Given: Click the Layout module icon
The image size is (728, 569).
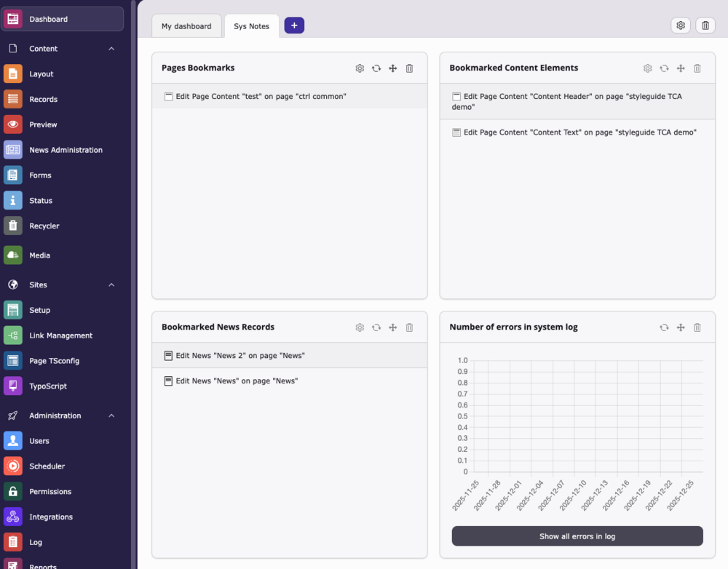Looking at the screenshot, I should 13,73.
